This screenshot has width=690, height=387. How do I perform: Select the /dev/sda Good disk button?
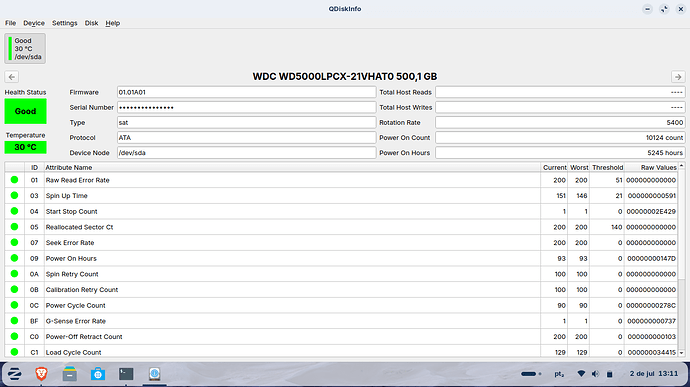pos(25,48)
